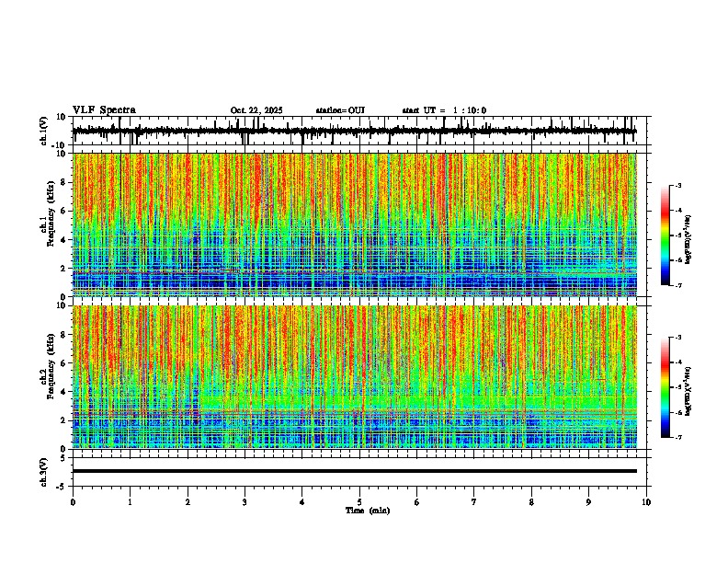This screenshot has width=728, height=563.
Task: Click the "VLF Spectra" plot title
Action: point(104,110)
